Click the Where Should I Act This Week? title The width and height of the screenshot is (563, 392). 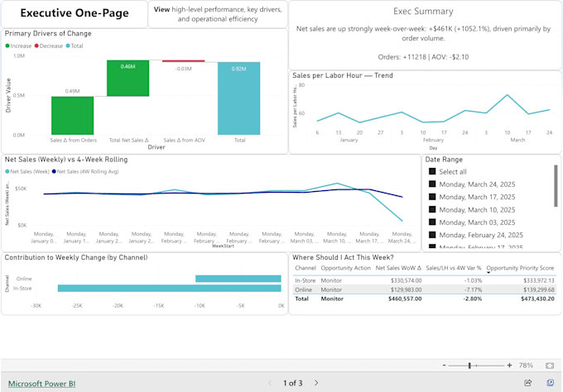click(343, 257)
